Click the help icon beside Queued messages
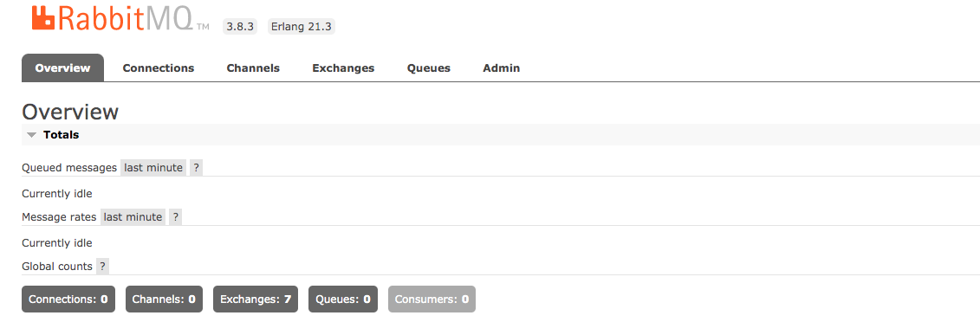The image size is (980, 322). (x=196, y=167)
